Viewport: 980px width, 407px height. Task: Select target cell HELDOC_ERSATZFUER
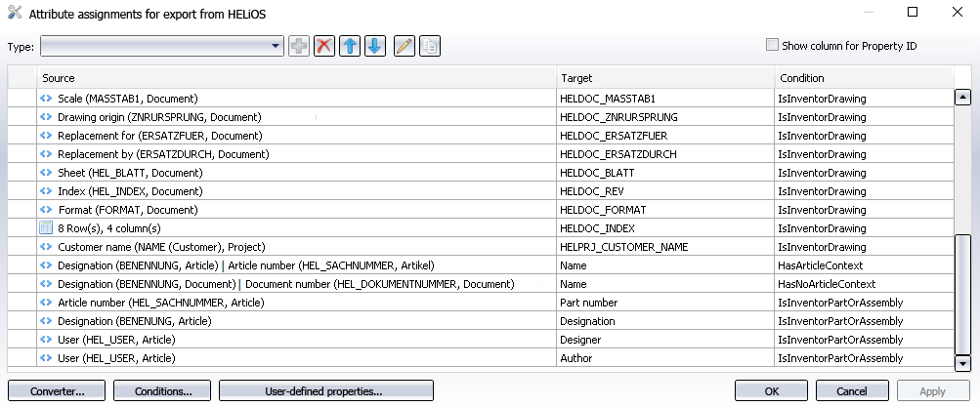pos(665,136)
